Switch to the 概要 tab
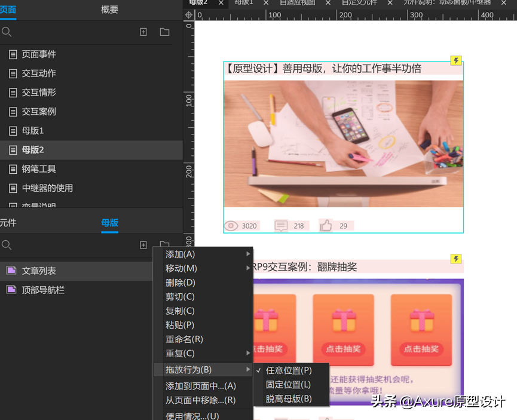The image size is (517, 420). 109,10
